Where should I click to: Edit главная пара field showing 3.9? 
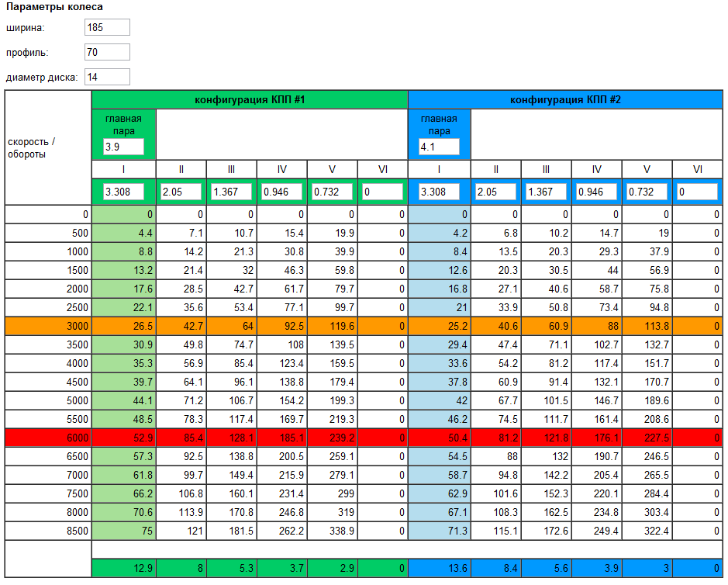coord(123,147)
